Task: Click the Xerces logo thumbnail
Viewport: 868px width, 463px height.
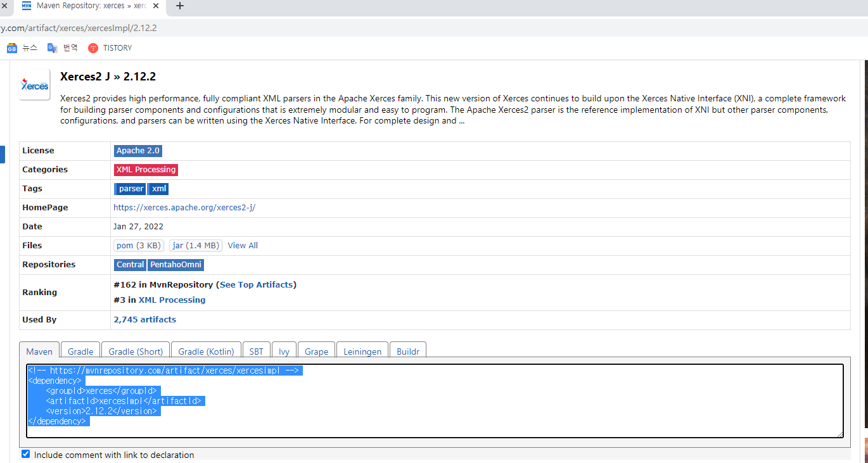Action: tap(34, 85)
